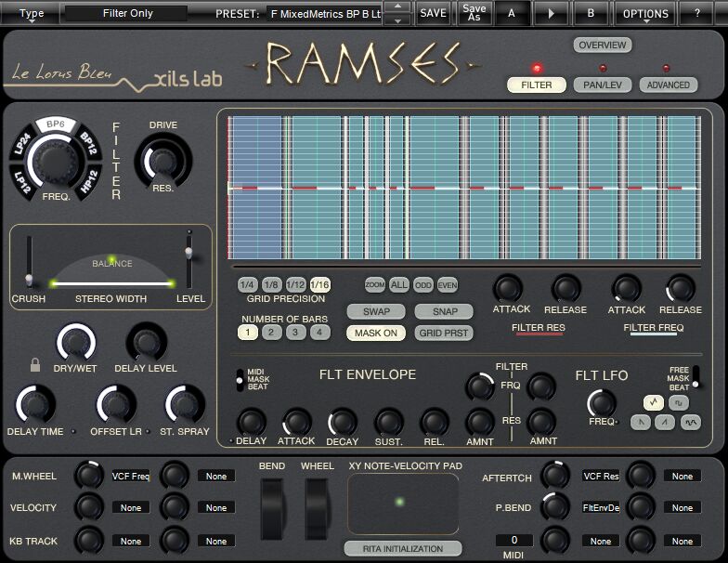Switch to the ADVANCED tab

click(669, 85)
